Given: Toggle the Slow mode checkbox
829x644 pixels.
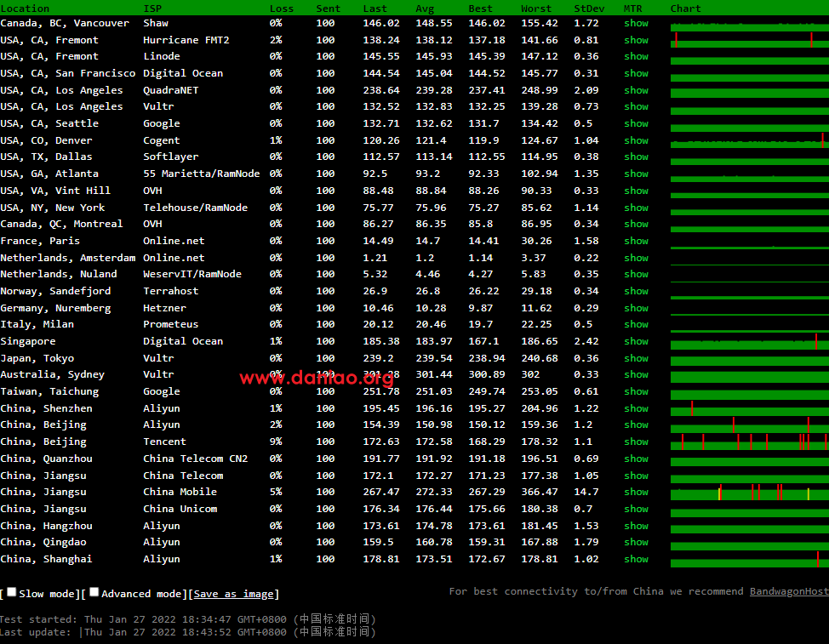Looking at the screenshot, I should (x=11, y=592).
